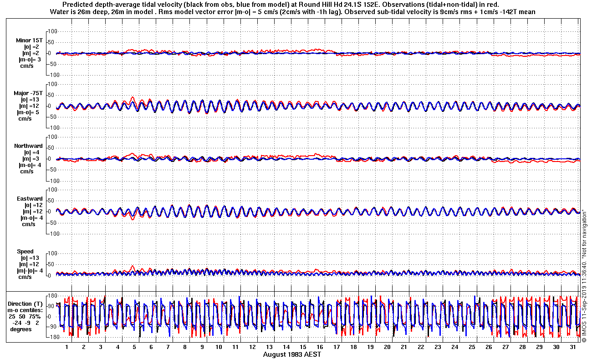Screen dimensions: 592x364
Task: Select the 'Major -75T' panel label
Action: [28, 93]
